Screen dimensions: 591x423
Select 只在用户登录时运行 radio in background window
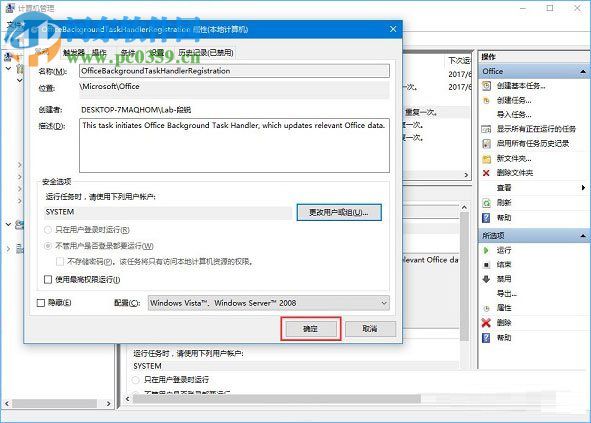pyautogui.click(x=136, y=380)
